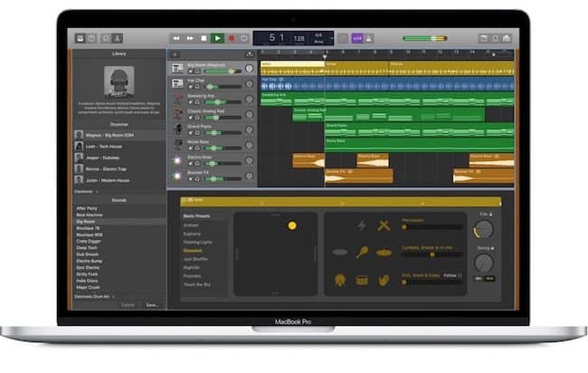The height and width of the screenshot is (373, 588).
Task: Click the add track plus button
Action: click(175, 55)
